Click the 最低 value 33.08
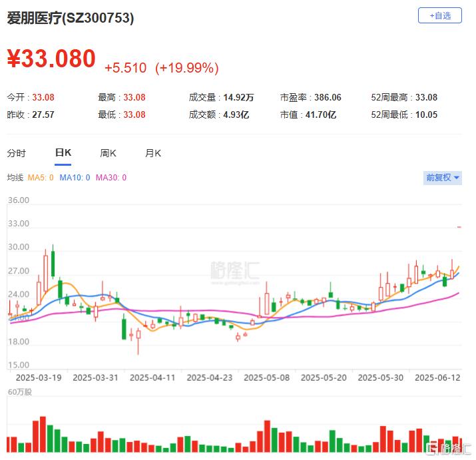The image size is (476, 460). (x=134, y=115)
